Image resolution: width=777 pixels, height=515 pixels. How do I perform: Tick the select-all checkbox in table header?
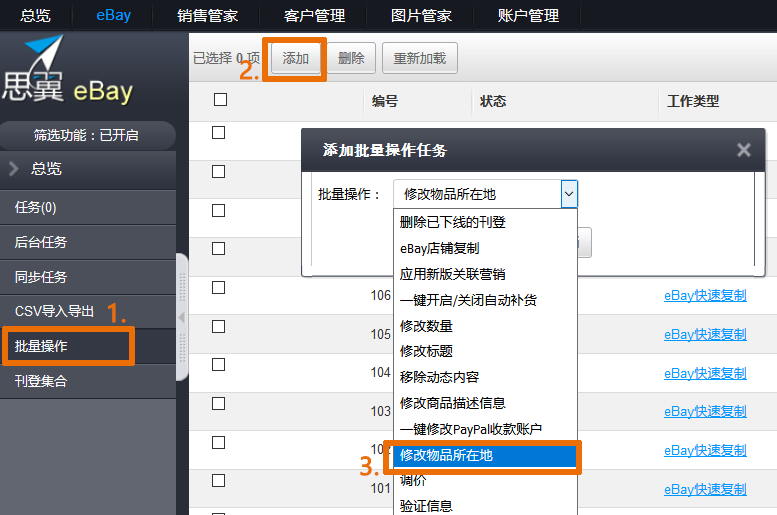(x=221, y=100)
